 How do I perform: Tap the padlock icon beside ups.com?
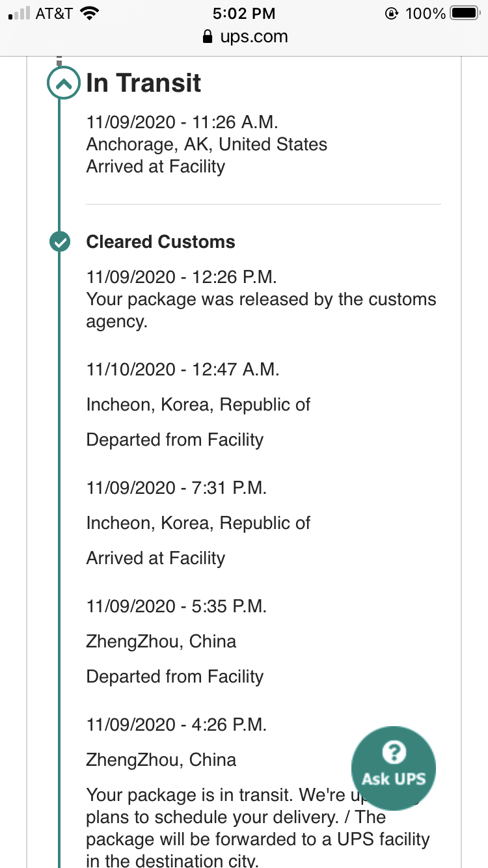[x=208, y=37]
